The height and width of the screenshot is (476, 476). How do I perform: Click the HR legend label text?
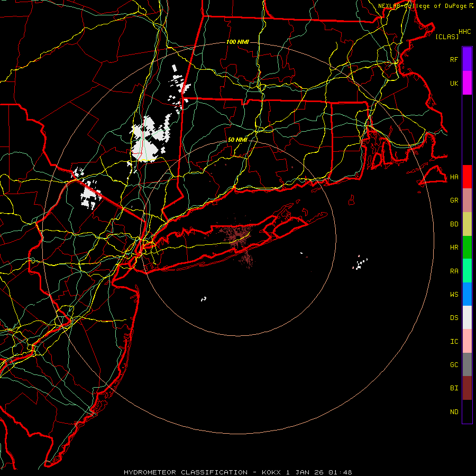(454, 248)
